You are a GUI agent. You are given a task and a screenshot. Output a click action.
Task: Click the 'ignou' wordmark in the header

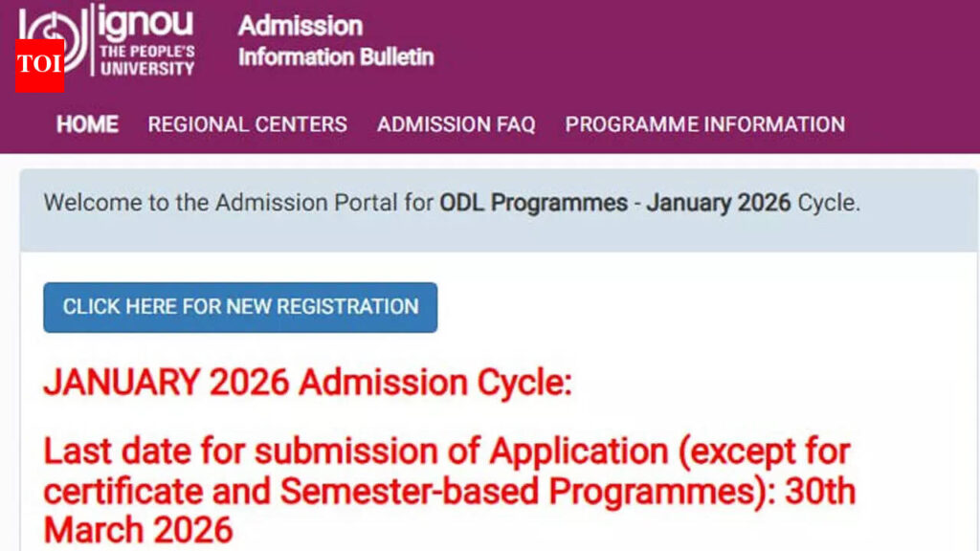pyautogui.click(x=144, y=24)
